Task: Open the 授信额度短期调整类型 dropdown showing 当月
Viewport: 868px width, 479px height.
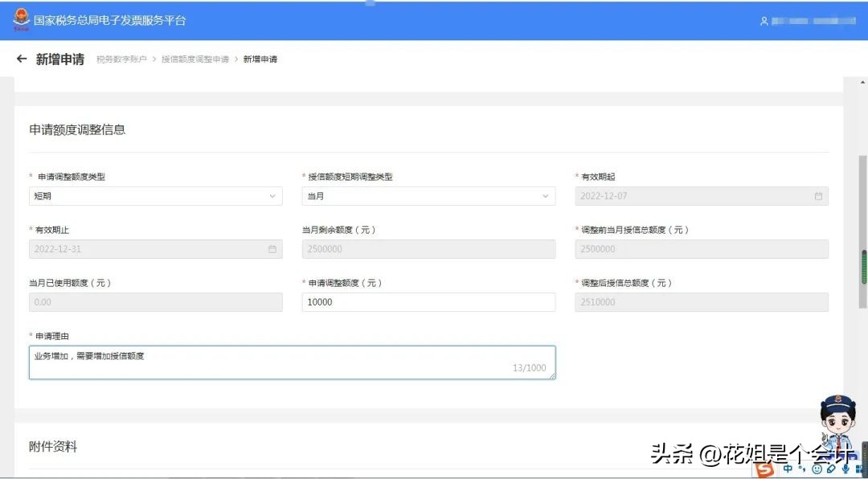Action: tap(428, 195)
